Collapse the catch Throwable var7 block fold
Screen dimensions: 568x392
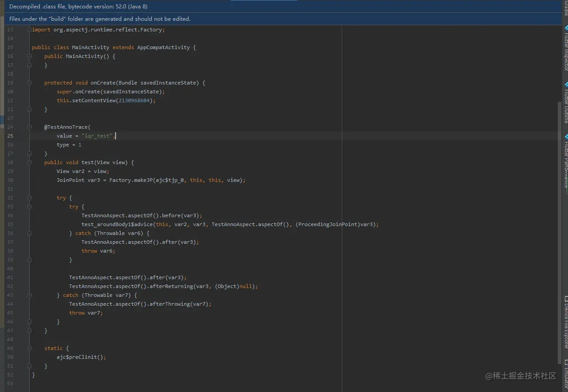click(29, 295)
